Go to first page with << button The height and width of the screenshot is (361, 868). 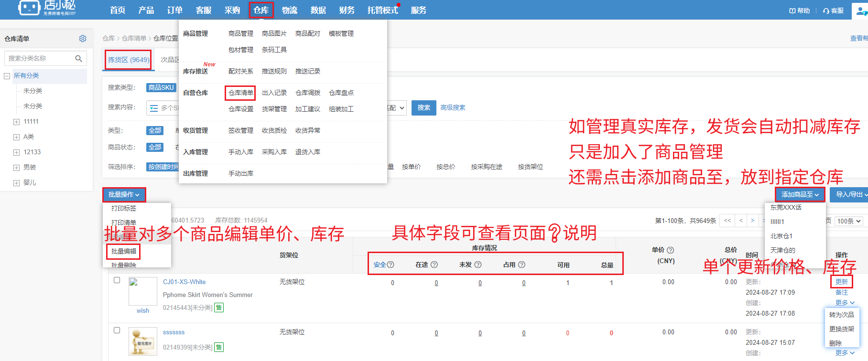[727, 221]
